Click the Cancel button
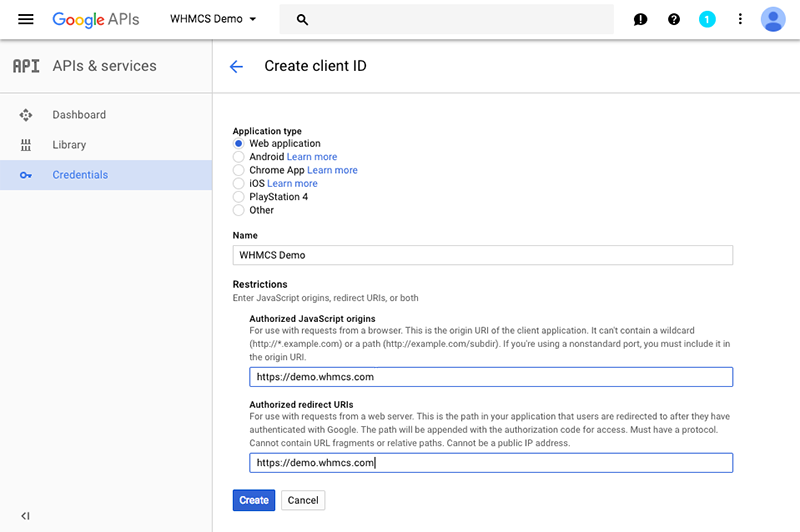 [x=303, y=500]
